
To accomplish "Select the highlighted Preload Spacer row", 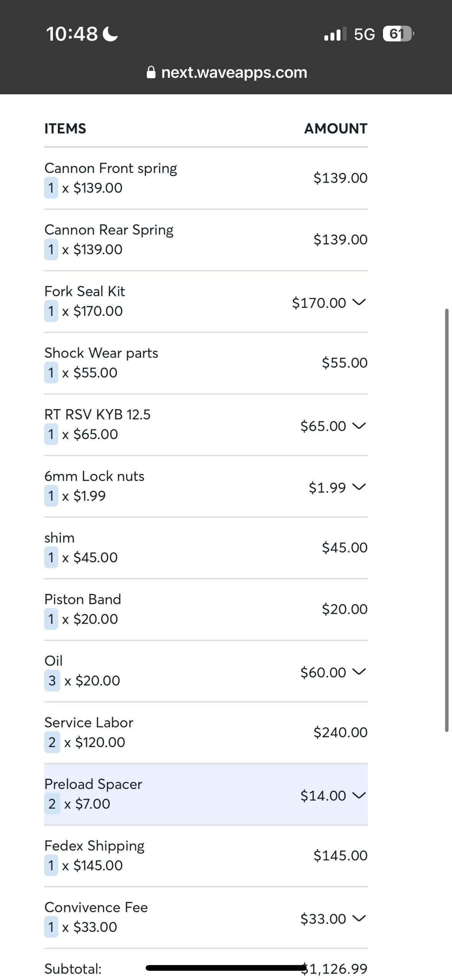I will pos(206,794).
